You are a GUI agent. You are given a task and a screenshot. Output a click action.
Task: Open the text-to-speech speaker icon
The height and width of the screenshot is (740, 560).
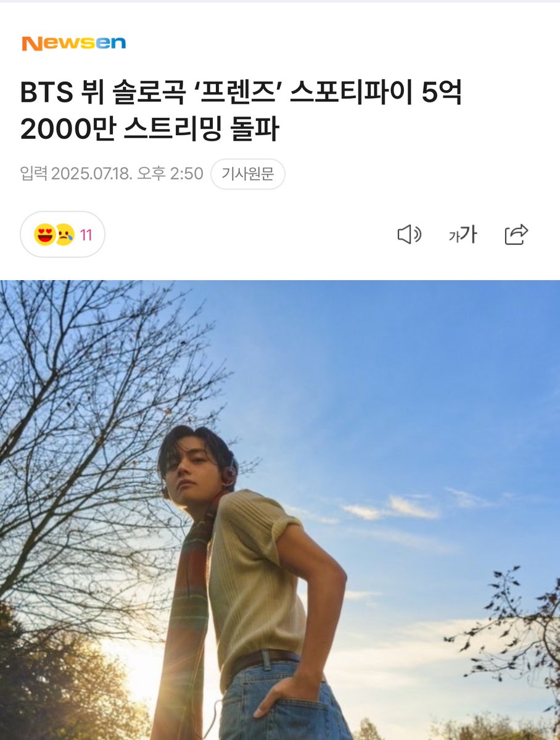[x=409, y=234]
